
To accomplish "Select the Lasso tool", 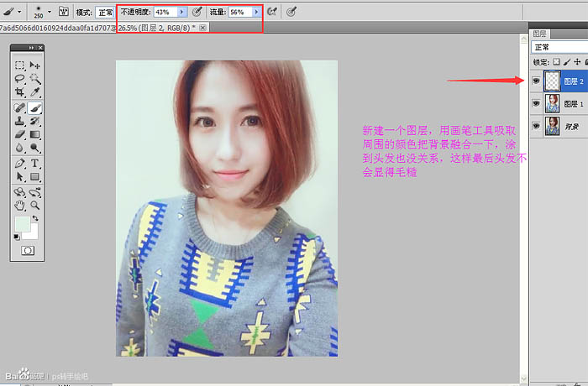I will tap(19, 79).
